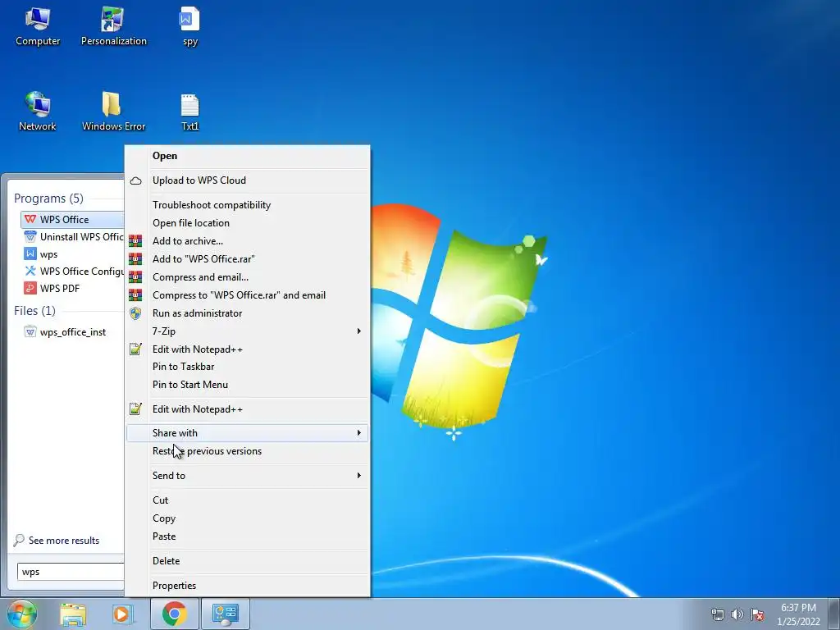Click WinRAR icon beside Add to archive
This screenshot has width=840, height=630.
(x=135, y=241)
